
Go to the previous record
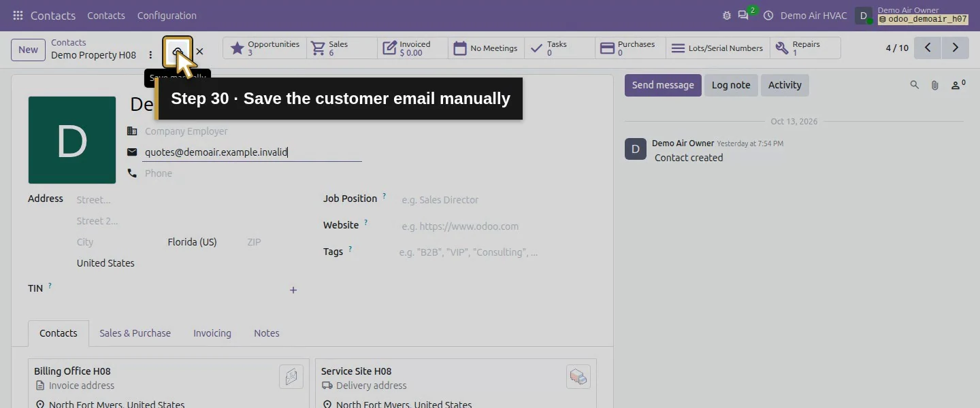coord(928,48)
